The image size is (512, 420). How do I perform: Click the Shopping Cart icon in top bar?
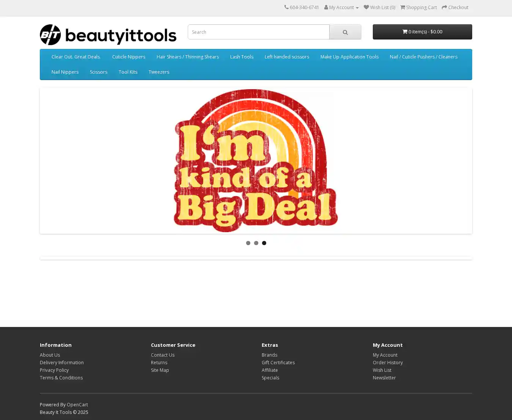point(403,7)
